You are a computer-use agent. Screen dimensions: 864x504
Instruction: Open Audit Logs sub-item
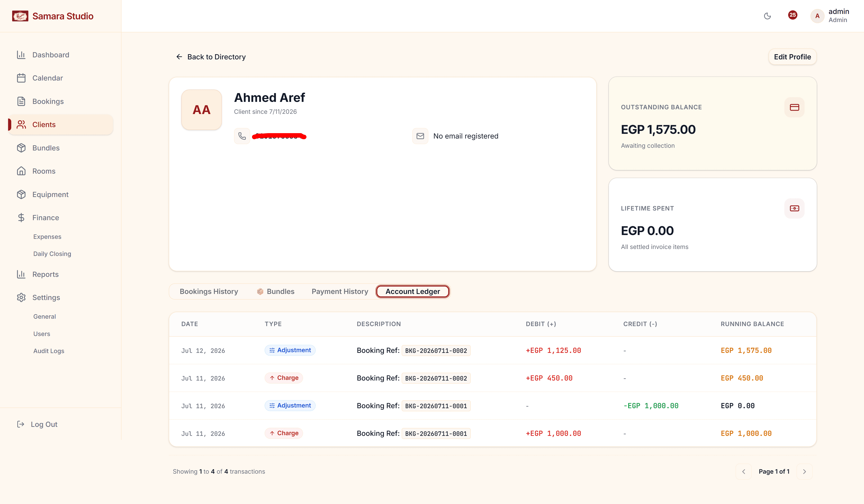(49, 351)
